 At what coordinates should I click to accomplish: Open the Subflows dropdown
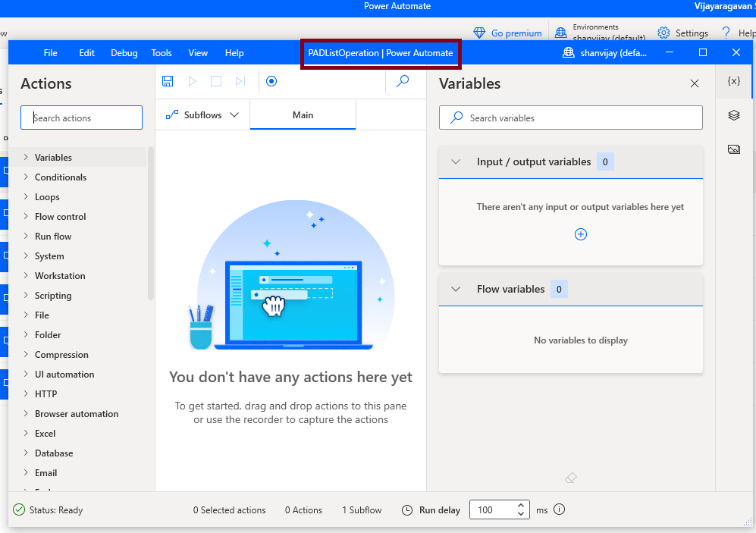[x=202, y=114]
